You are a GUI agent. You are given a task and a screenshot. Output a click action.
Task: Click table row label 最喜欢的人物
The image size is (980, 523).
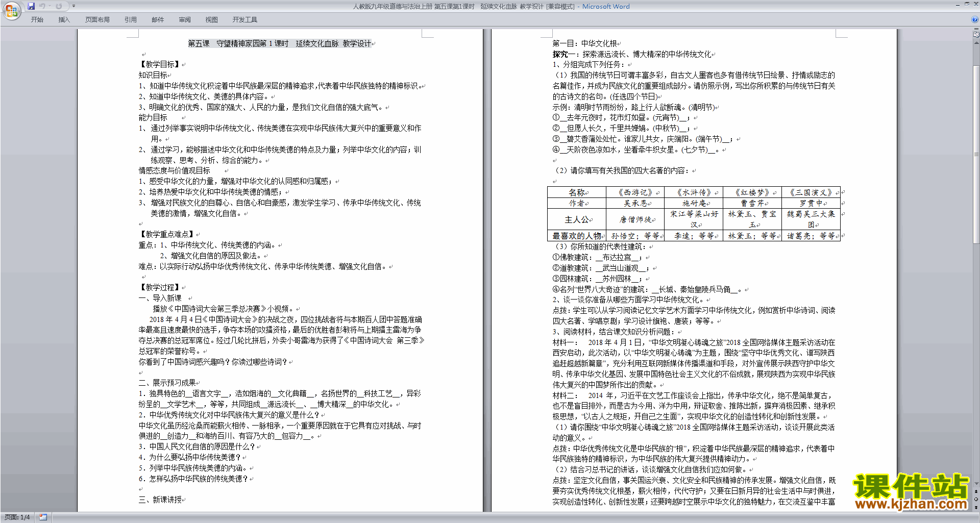(577, 236)
